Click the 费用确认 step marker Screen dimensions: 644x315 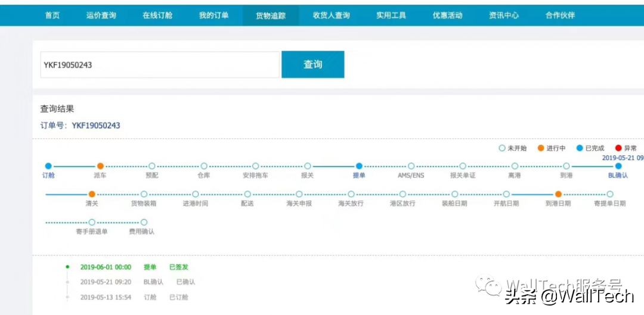144,222
